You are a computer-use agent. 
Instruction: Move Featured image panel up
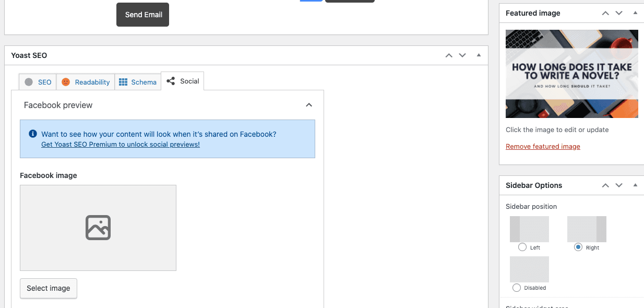point(605,13)
